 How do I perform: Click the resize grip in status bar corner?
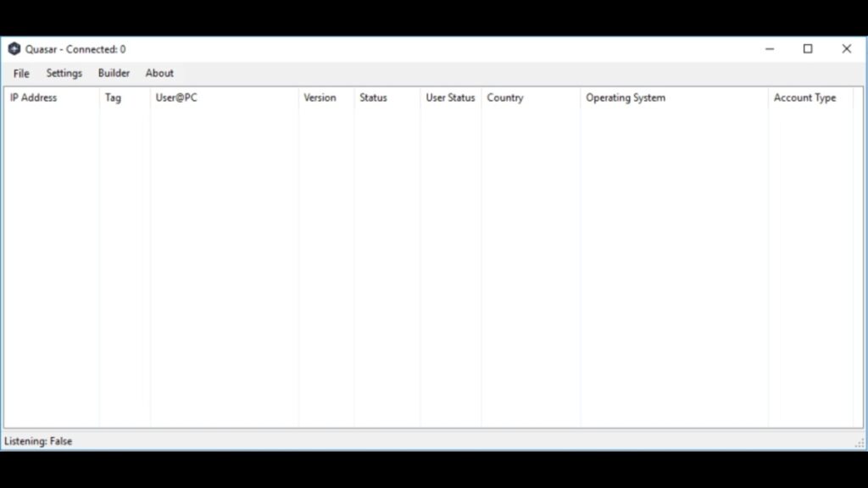(860, 442)
